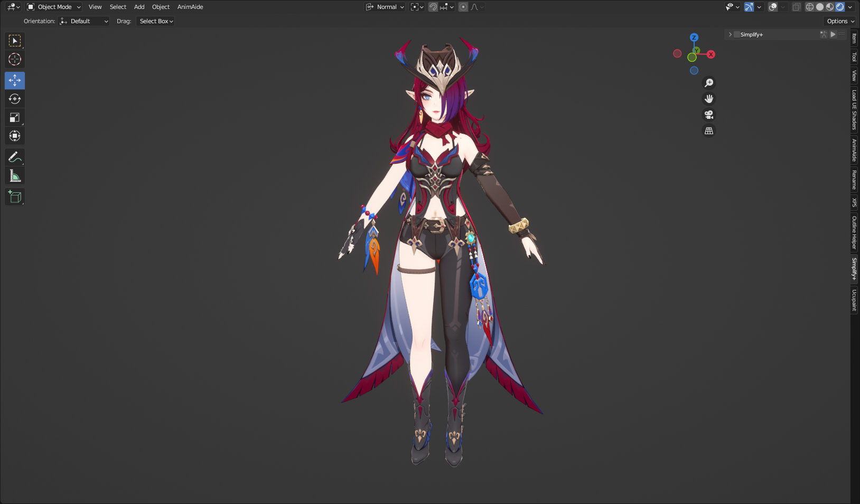Open the Object menu
860x504 pixels.
pos(161,7)
